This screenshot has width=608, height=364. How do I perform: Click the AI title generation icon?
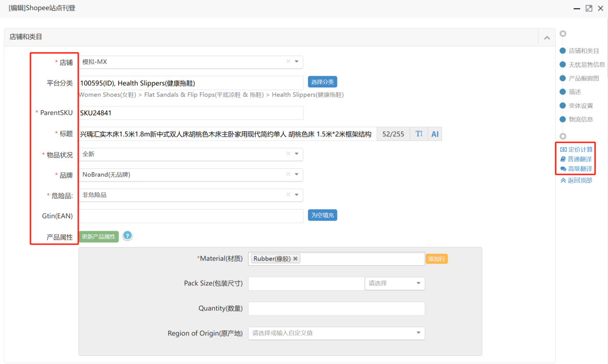[x=435, y=134]
